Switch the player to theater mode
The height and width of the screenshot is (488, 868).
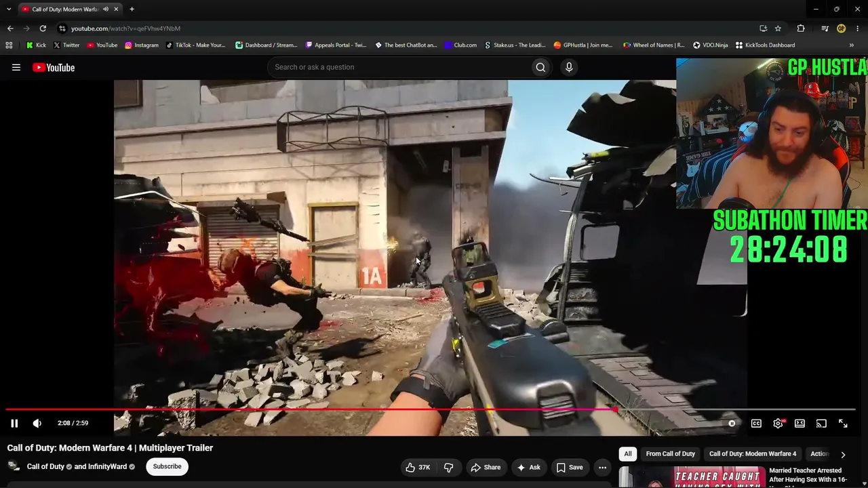800,424
